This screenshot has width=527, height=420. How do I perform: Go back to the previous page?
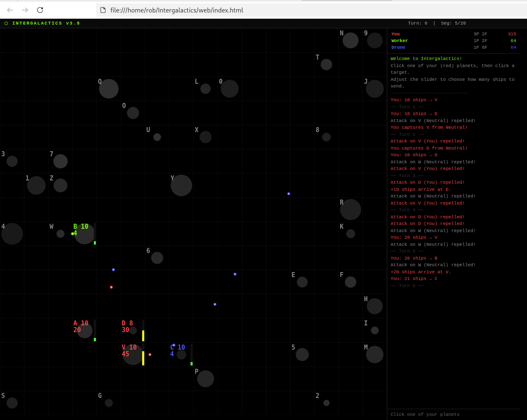coord(10,10)
